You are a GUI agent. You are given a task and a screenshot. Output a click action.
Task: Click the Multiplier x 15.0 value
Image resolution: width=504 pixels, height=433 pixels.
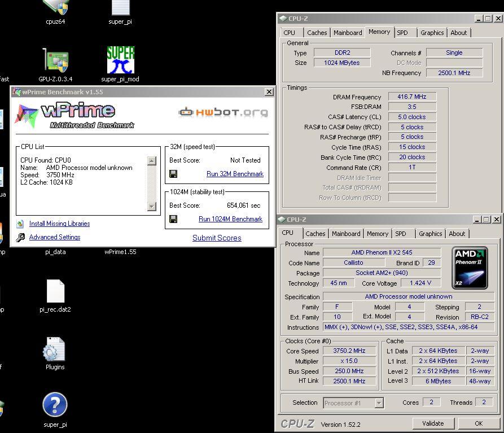[x=349, y=361]
